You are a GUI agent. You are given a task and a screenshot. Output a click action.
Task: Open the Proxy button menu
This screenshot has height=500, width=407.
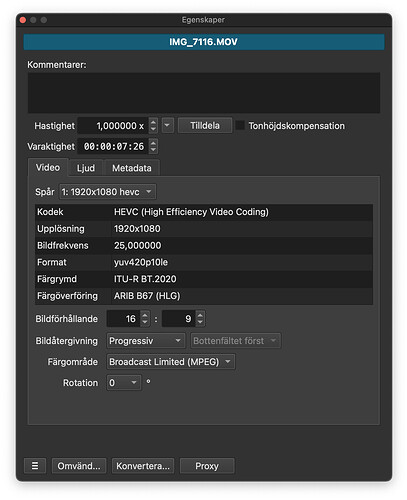pos(207,466)
